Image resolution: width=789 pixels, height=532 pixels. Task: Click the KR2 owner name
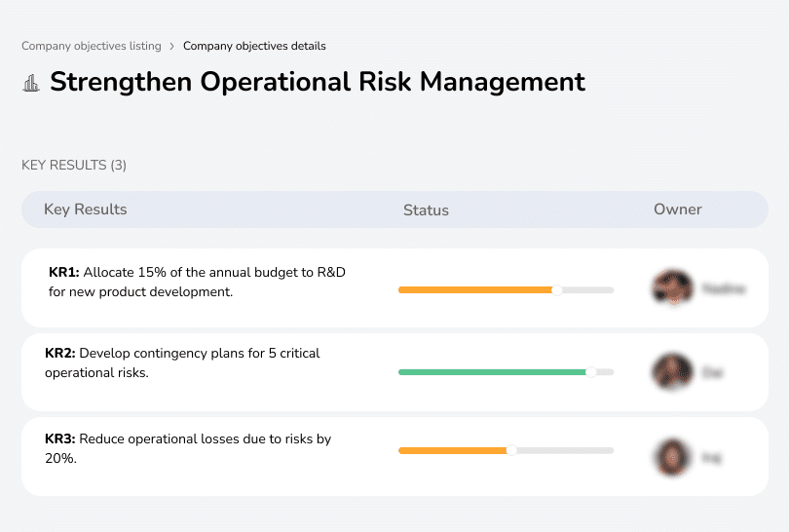[x=712, y=372]
